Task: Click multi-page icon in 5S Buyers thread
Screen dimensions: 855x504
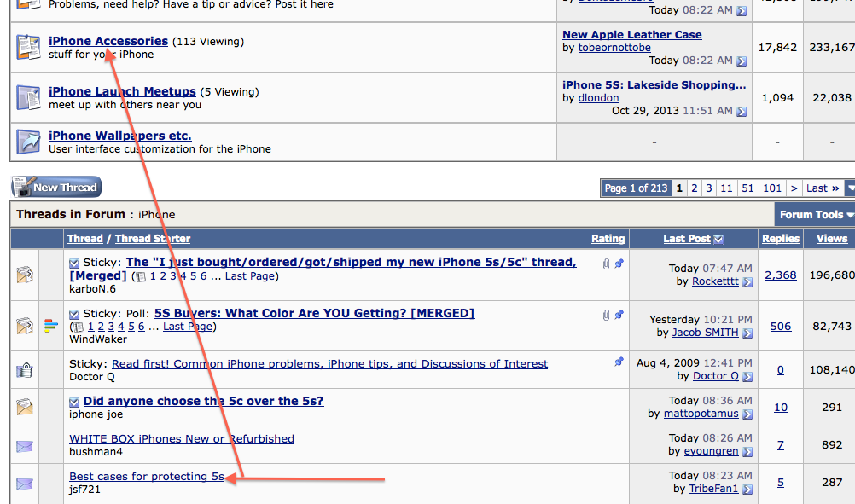Action: (x=78, y=327)
